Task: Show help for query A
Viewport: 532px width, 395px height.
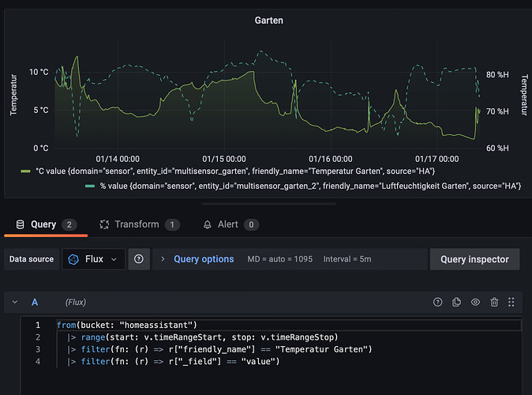Action: 438,302
